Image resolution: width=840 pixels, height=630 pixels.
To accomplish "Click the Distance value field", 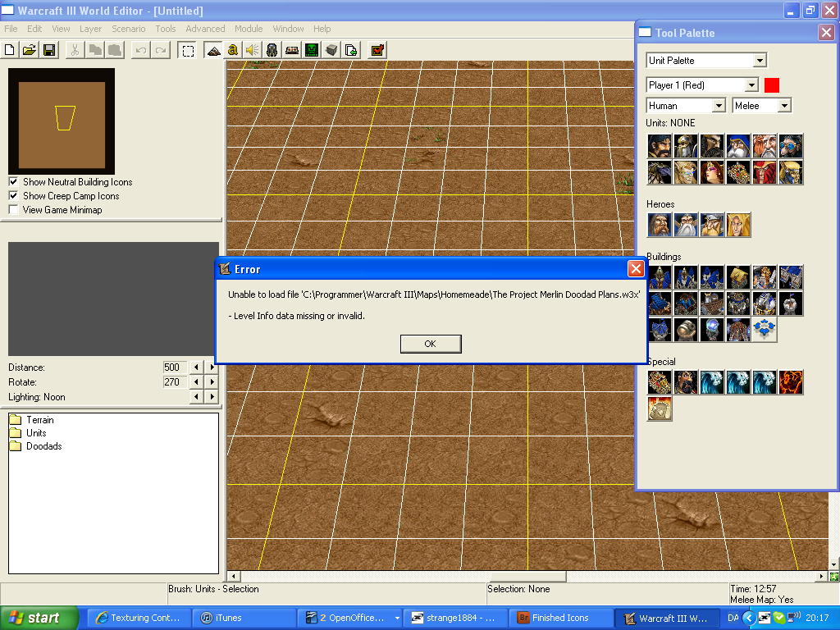I will (x=175, y=367).
